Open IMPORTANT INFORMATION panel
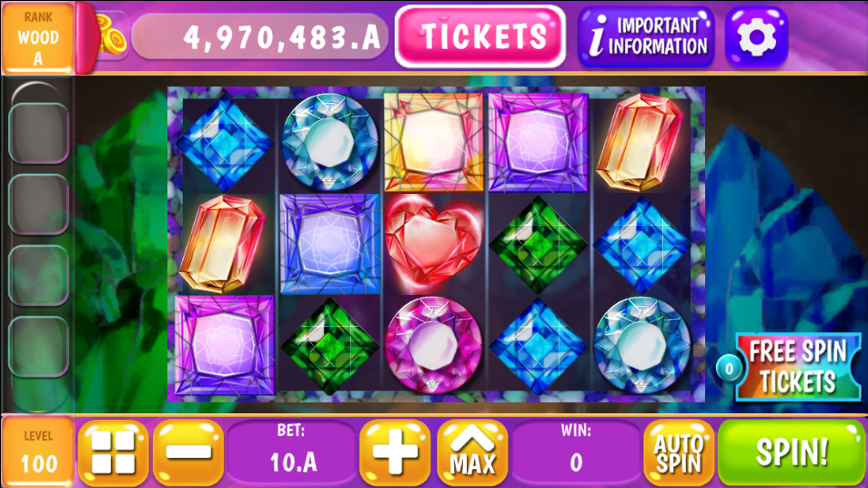This screenshot has width=868, height=488. tap(646, 37)
